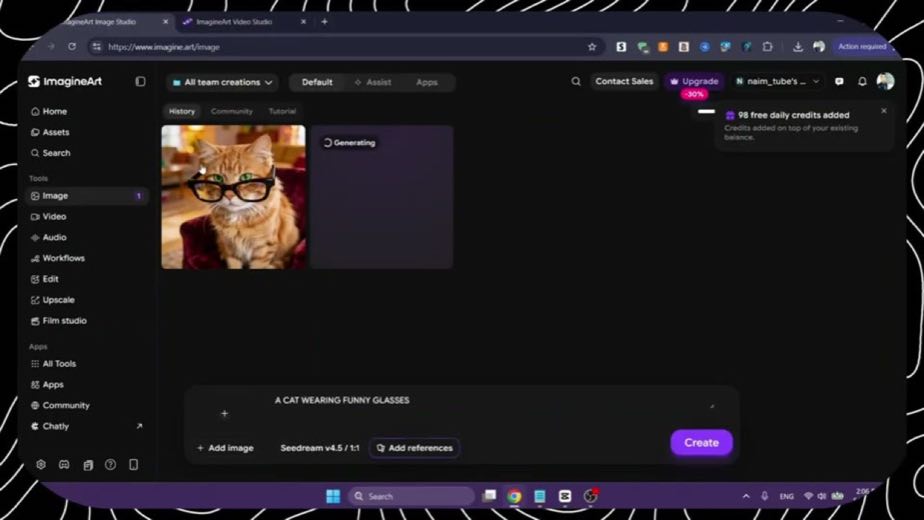The height and width of the screenshot is (520, 924).
Task: Expand the All team creations dropdown
Action: click(x=223, y=83)
